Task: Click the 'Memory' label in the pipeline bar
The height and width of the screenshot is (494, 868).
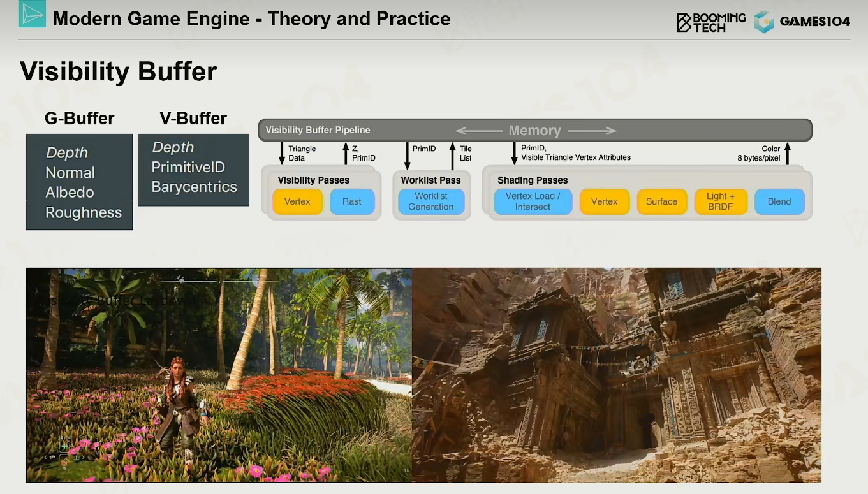Action: click(x=534, y=131)
